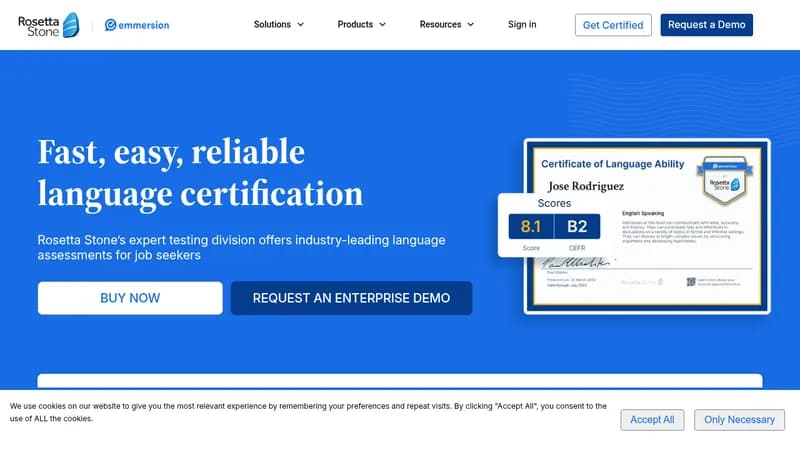This screenshot has height=450, width=800.
Task: Select the name Jose Rodriguez on certificate
Action: tap(586, 186)
